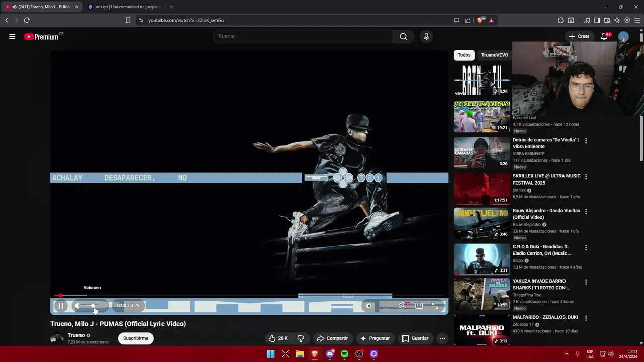Like the video with thumbs up 28 K

[278, 338]
